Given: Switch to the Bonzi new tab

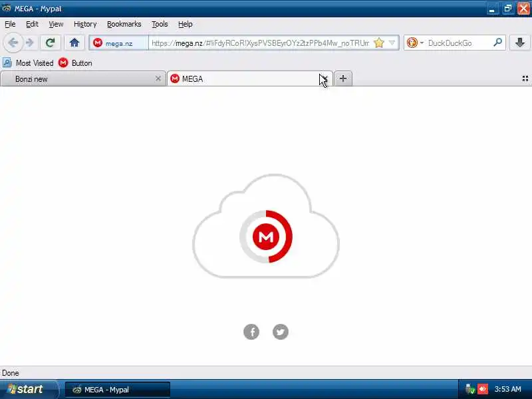Looking at the screenshot, I should point(82,78).
